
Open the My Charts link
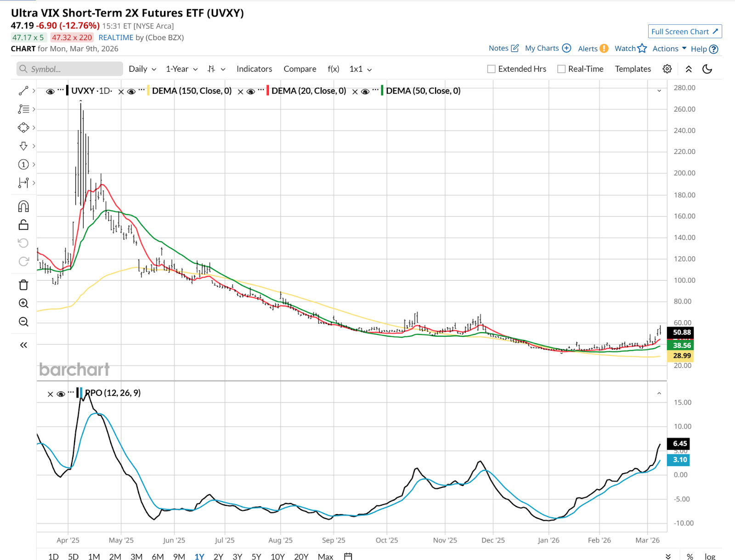pos(548,48)
